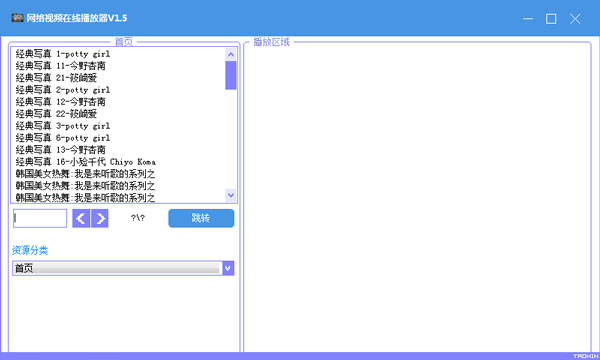Select 经典写真 3-potty girl
This screenshot has height=360, width=600.
pos(63,126)
